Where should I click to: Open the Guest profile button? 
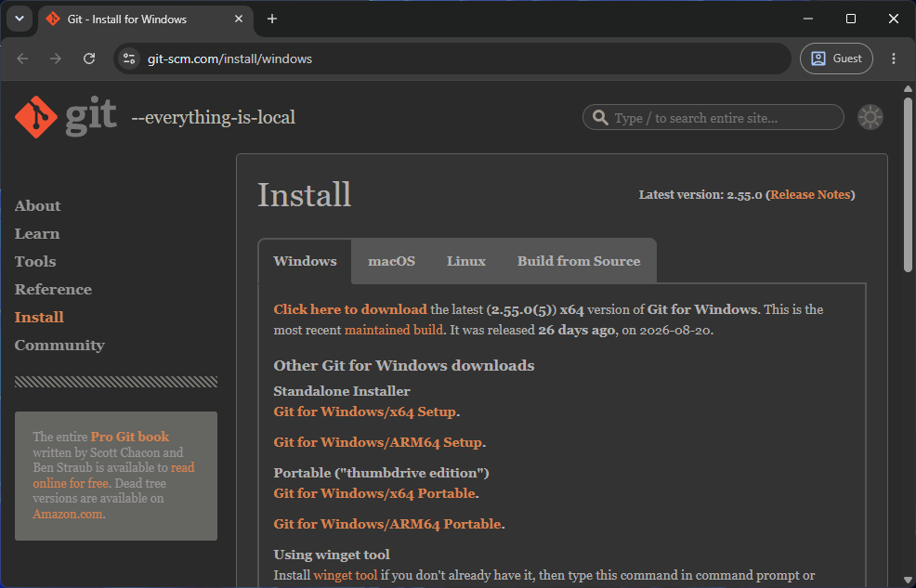[836, 59]
